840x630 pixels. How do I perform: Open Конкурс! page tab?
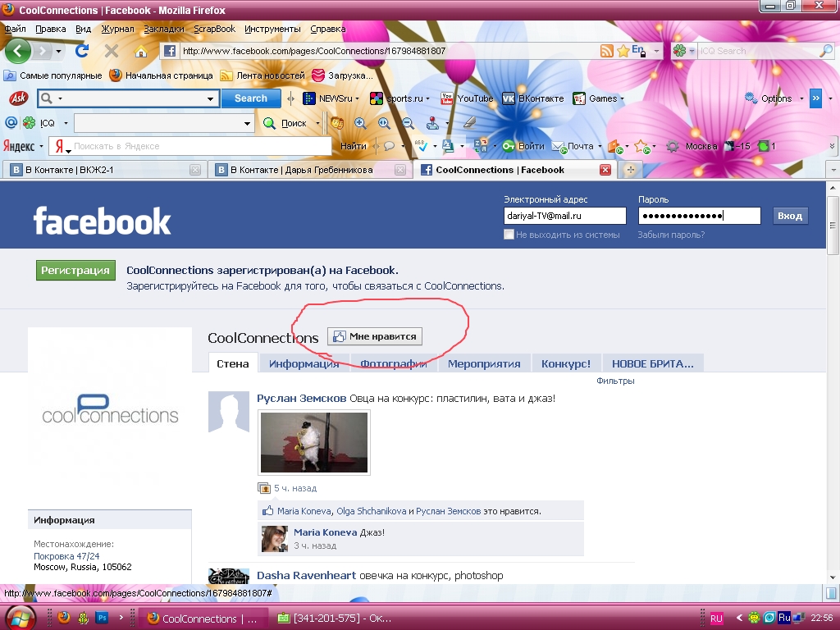(566, 363)
